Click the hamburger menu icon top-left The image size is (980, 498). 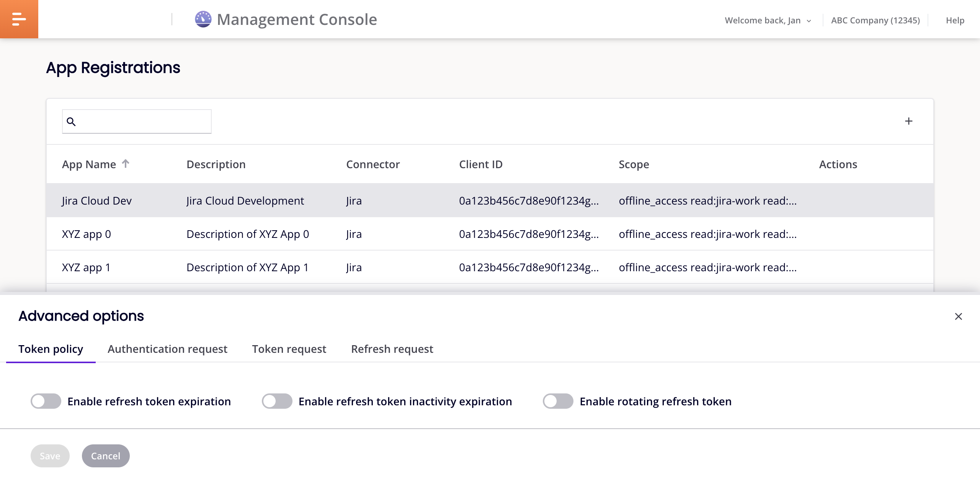pos(19,18)
